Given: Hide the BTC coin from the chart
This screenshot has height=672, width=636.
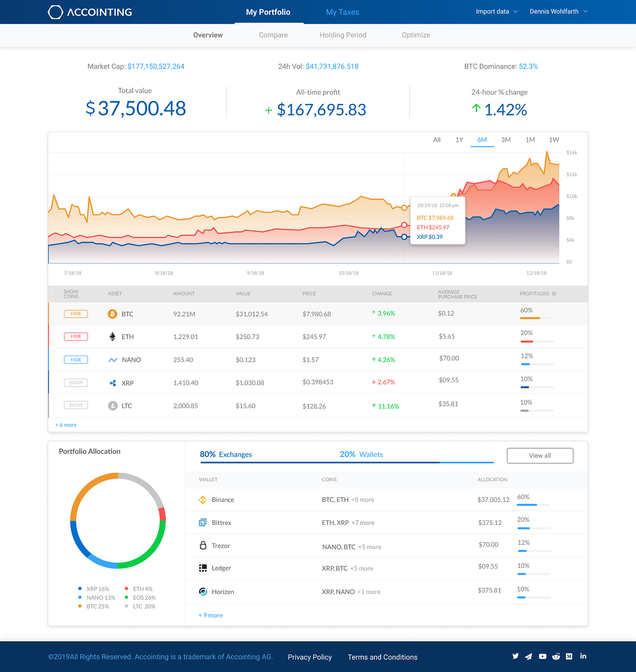Looking at the screenshot, I should [76, 313].
